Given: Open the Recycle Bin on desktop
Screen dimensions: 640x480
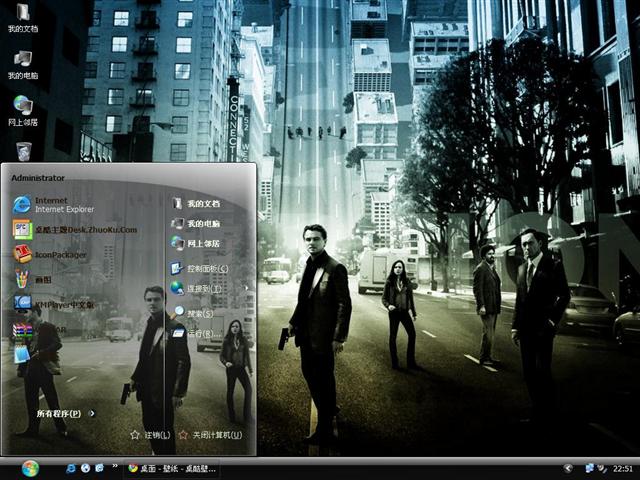Looking at the screenshot, I should pyautogui.click(x=24, y=151).
